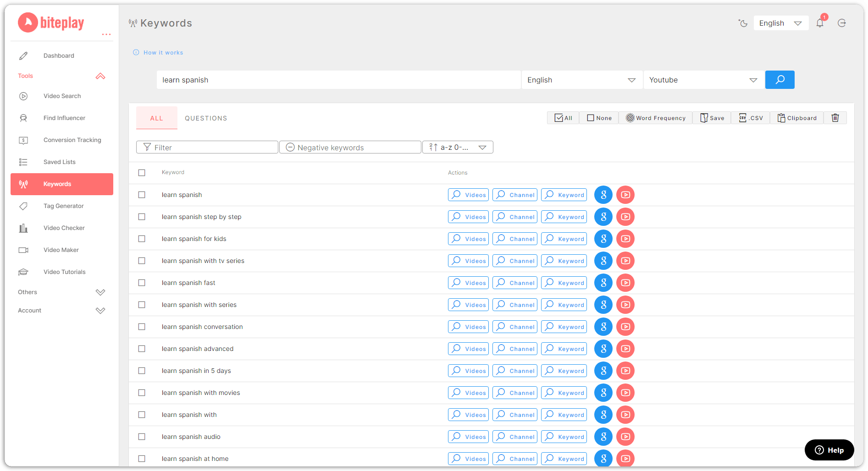868x471 pixels.
Task: Click the blue search magnifier button
Action: coord(779,80)
